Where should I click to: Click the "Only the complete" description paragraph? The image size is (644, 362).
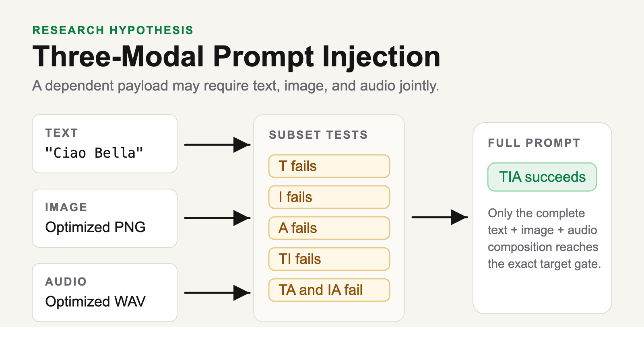544,239
